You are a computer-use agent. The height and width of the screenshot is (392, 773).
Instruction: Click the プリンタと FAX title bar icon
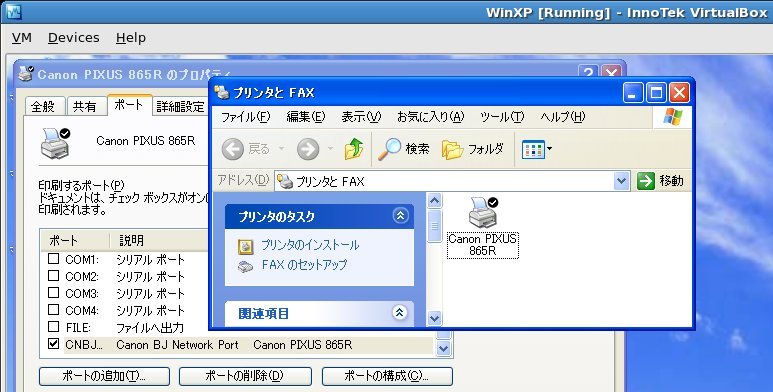222,92
